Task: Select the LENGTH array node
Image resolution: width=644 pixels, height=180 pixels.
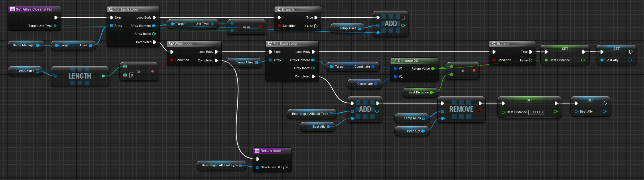Action: point(80,76)
